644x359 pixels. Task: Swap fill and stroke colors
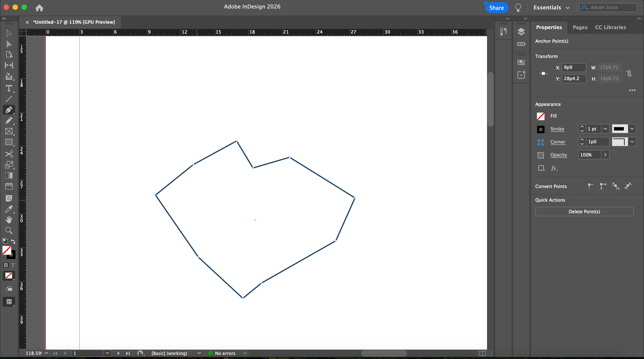pyautogui.click(x=13, y=241)
